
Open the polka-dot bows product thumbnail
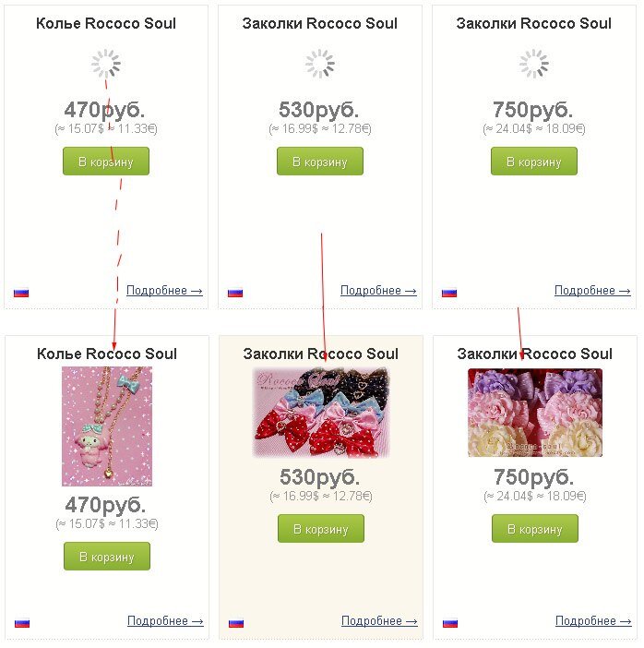pyautogui.click(x=321, y=413)
